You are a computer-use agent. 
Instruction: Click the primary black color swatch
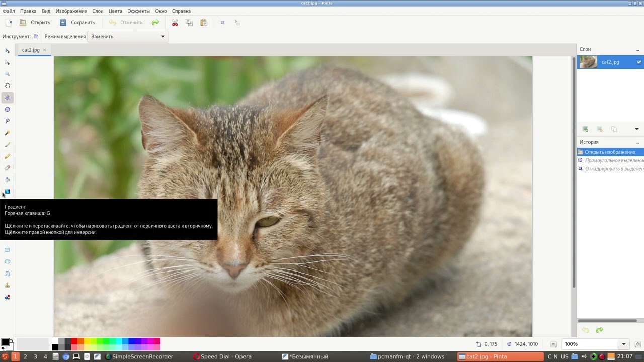pos(5,342)
